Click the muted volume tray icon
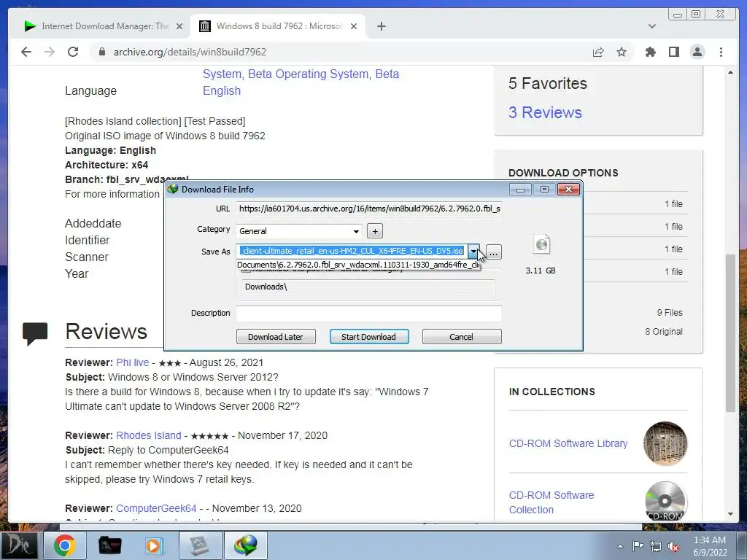 673,546
